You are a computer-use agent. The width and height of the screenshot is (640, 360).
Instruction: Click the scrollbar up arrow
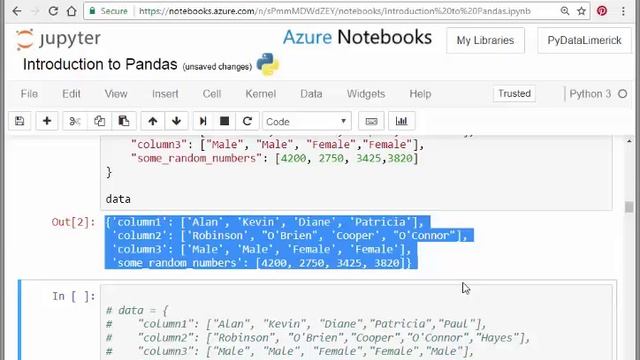[x=629, y=141]
